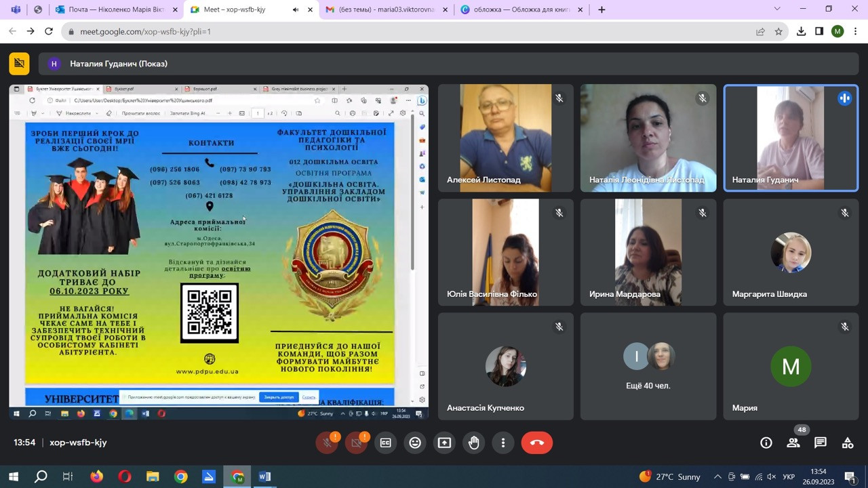Open the Chrome side panel
This screenshot has width=868, height=488.
click(819, 31)
